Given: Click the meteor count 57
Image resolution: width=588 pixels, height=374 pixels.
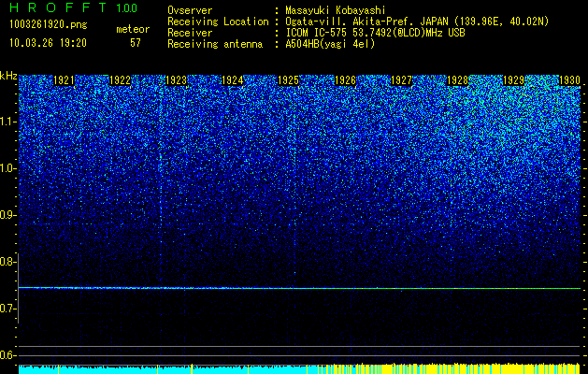Looking at the screenshot, I should click(x=136, y=43).
